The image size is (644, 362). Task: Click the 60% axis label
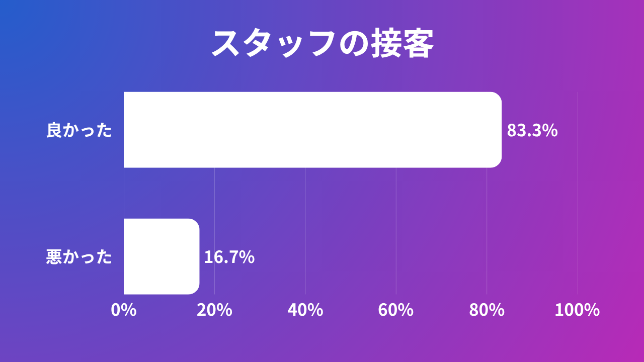click(x=396, y=310)
